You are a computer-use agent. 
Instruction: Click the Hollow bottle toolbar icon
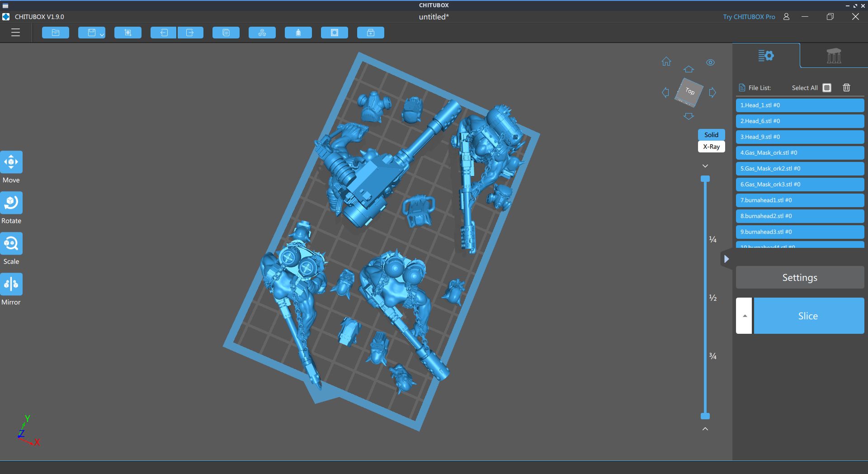[x=298, y=33]
